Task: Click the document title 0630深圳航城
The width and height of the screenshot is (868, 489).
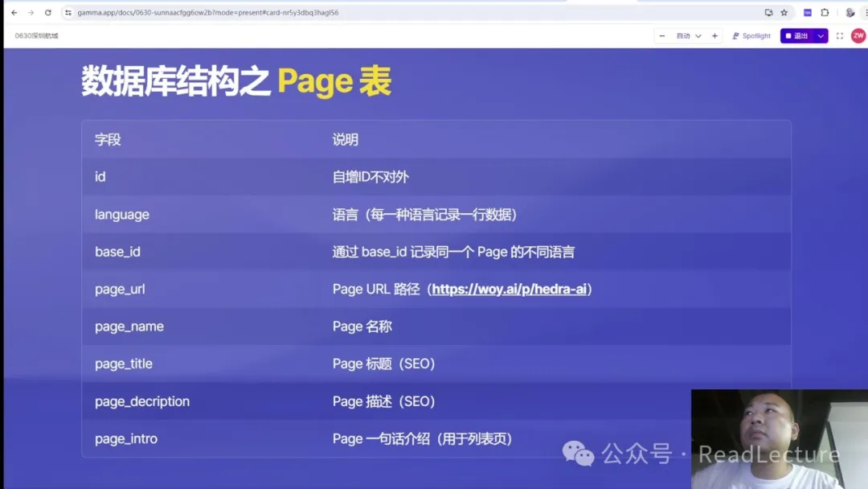Action: point(36,36)
